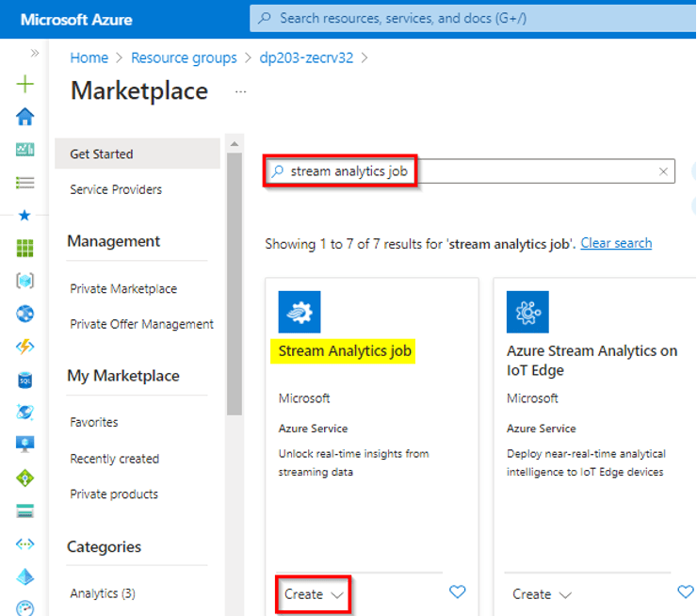
Task: Focus the global Search resources box
Action: (473, 18)
